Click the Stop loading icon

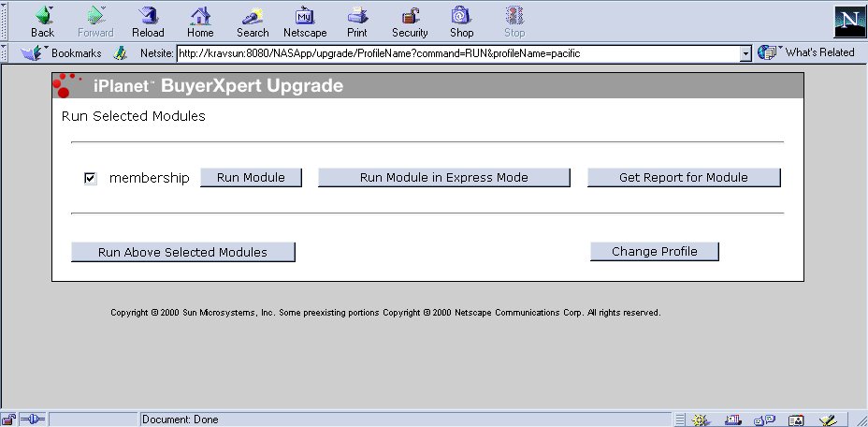pos(514,22)
